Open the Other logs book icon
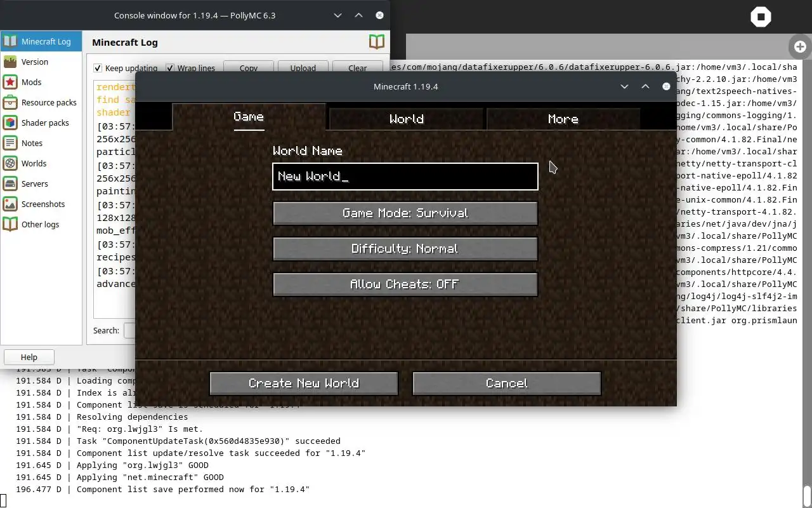This screenshot has height=508, width=812. pos(10,224)
